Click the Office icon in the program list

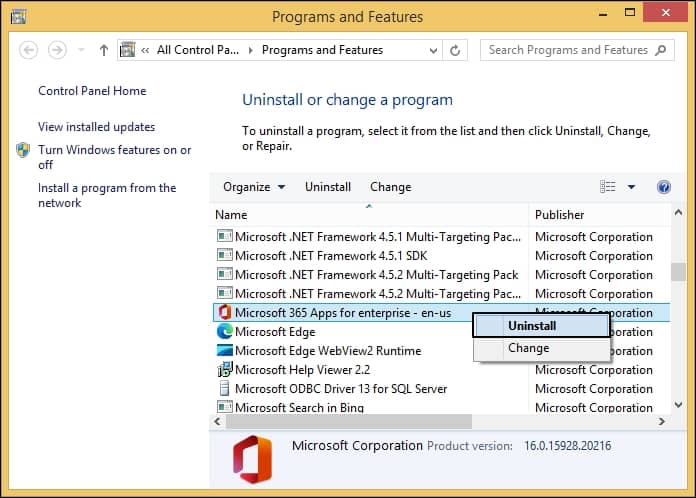pyautogui.click(x=225, y=312)
